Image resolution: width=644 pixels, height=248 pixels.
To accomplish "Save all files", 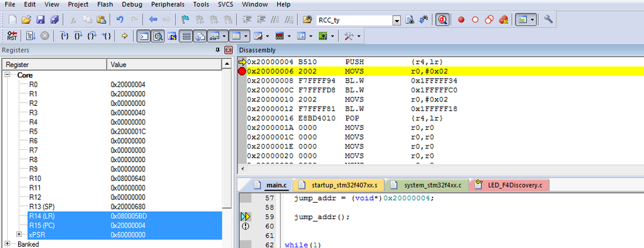I will pyautogui.click(x=54, y=20).
